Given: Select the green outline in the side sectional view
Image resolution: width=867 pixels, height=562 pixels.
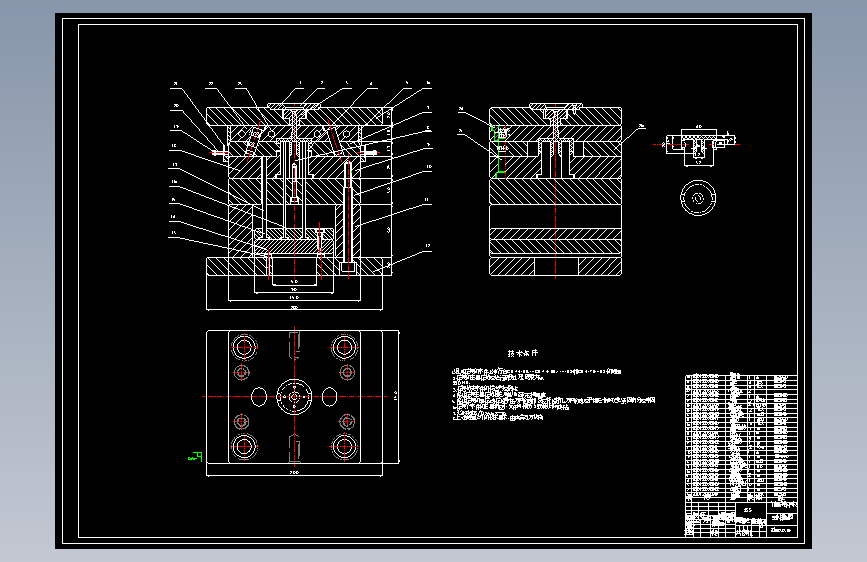Looking at the screenshot, I should point(499,151).
